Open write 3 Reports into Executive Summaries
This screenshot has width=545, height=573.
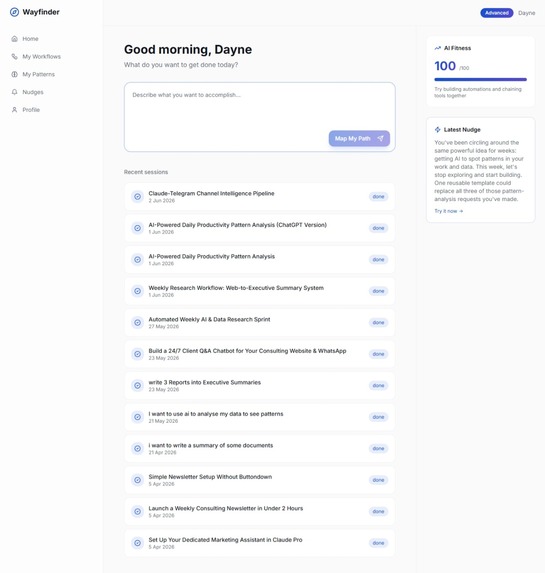(x=260, y=386)
